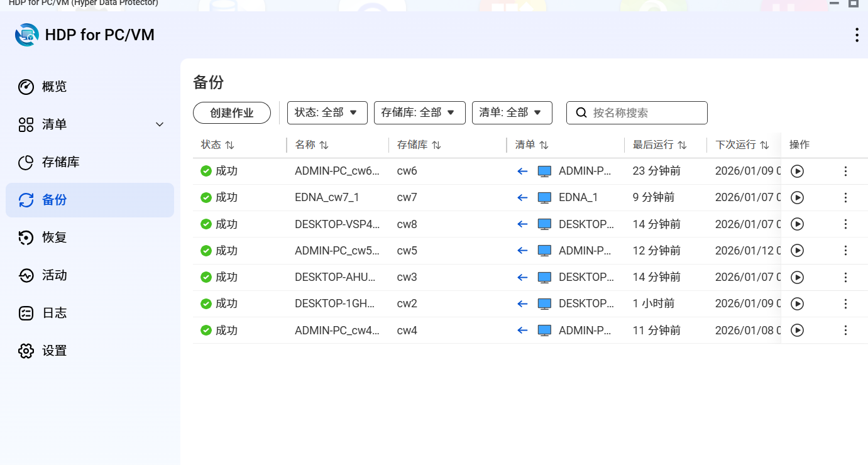Click the sort icon beside 存储库 header
Image resolution: width=868 pixels, height=465 pixels.
436,145
